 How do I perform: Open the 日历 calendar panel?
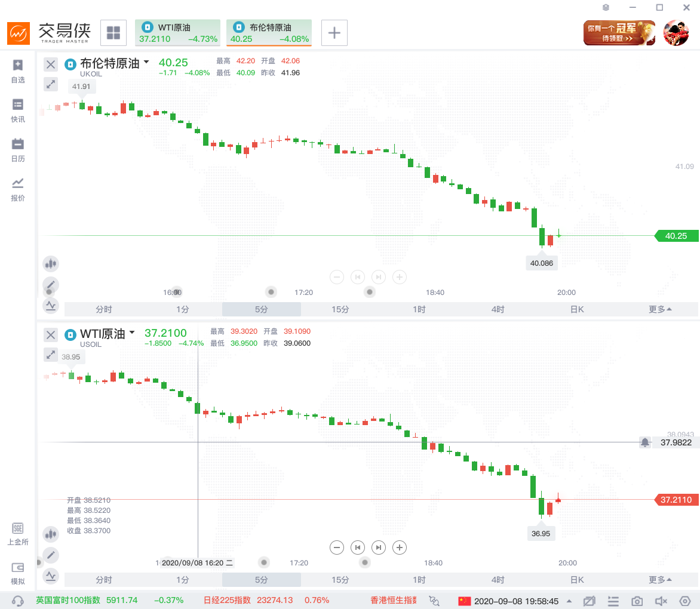18,149
